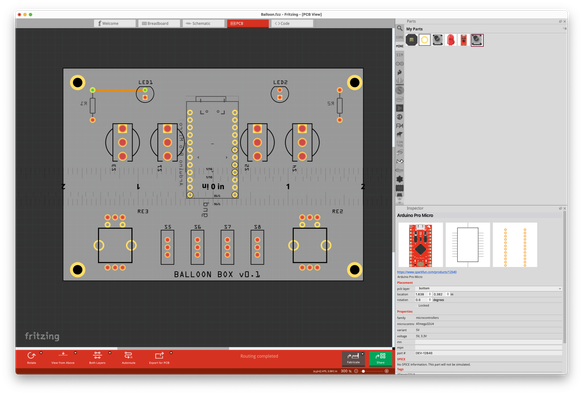Open the Rotate options dropdown arrow
Viewport: 583px width, 395px height.
coord(41,353)
